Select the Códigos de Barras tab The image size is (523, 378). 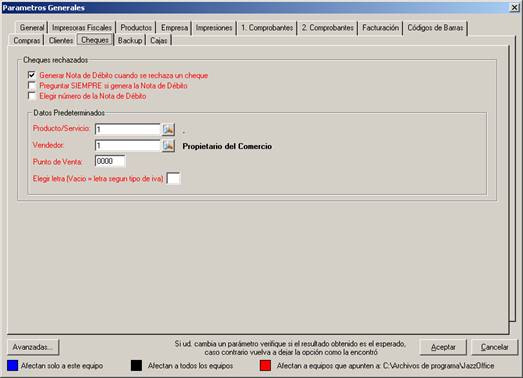coord(435,28)
